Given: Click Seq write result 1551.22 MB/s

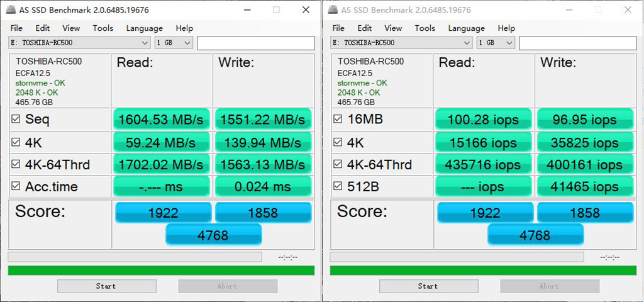Looking at the screenshot, I should [x=263, y=120].
